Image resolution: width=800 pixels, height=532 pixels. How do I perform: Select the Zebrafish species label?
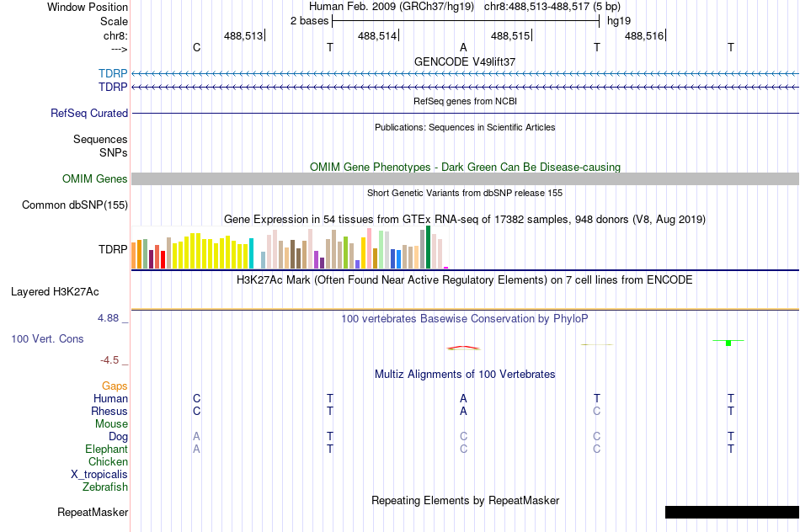105,487
